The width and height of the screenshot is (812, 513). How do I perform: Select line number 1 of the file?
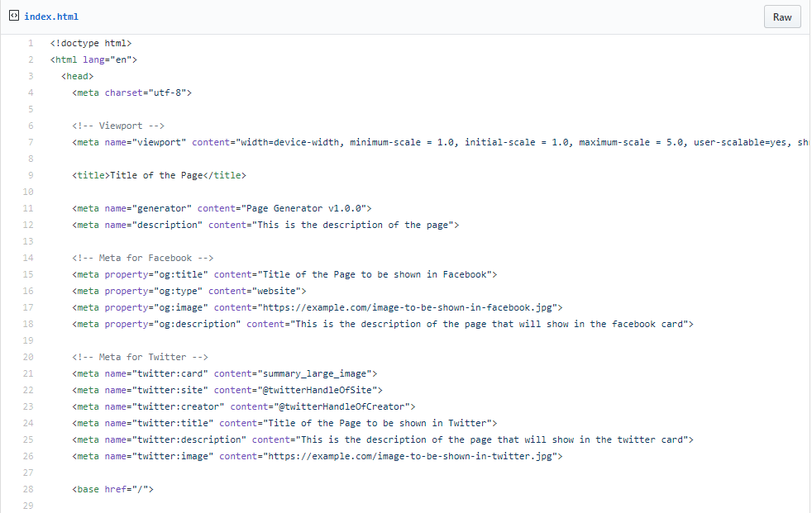click(31, 42)
